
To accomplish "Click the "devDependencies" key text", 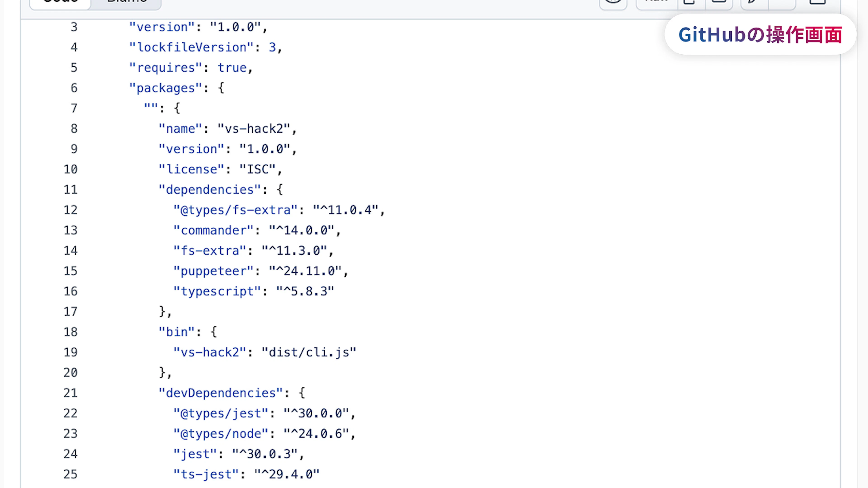I will 221,393.
